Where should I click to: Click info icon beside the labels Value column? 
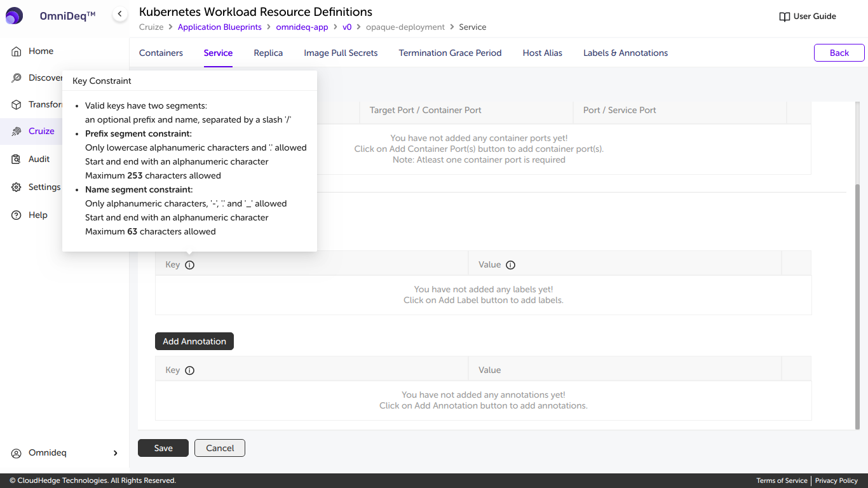click(x=510, y=265)
